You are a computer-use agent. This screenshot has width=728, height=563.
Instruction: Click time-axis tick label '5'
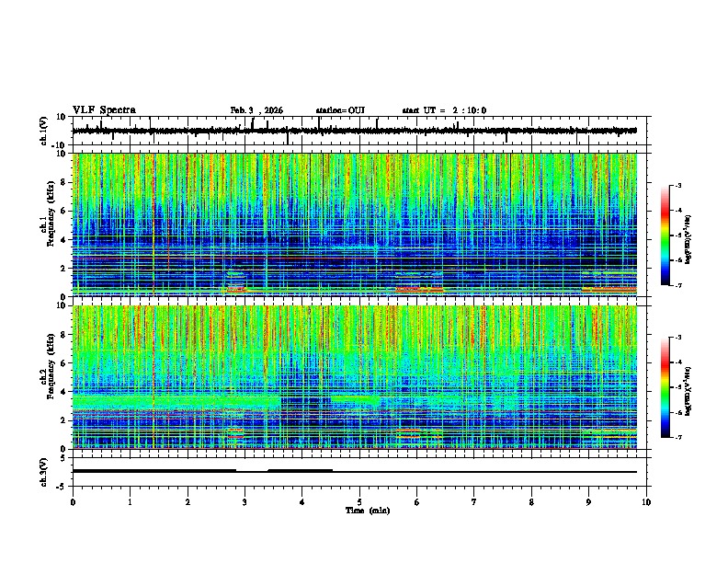coord(359,502)
